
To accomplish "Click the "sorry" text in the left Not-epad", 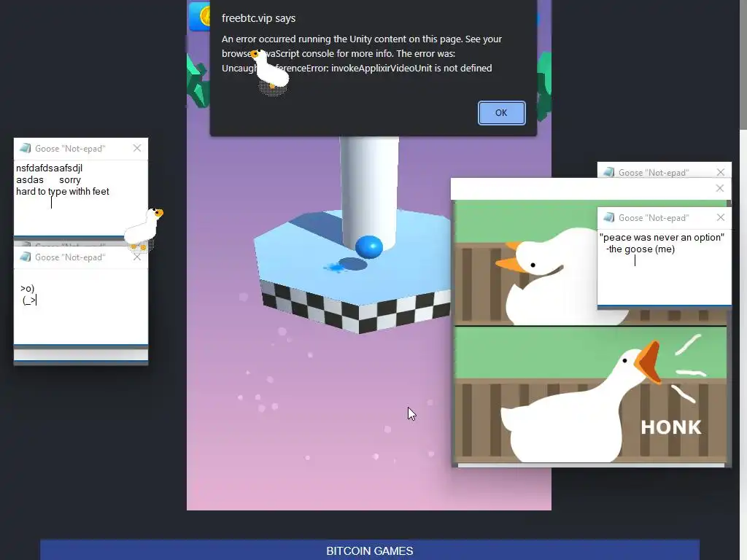I will pyautogui.click(x=70, y=180).
